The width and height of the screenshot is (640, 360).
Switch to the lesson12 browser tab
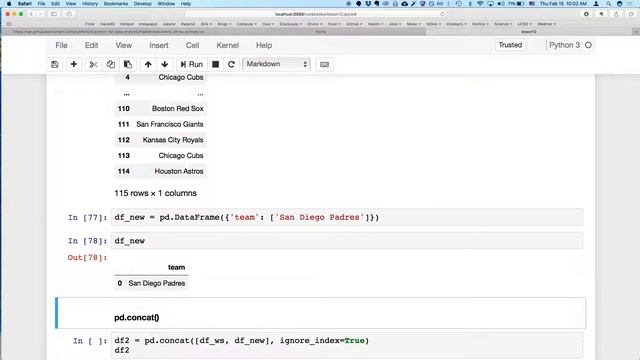tap(529, 31)
